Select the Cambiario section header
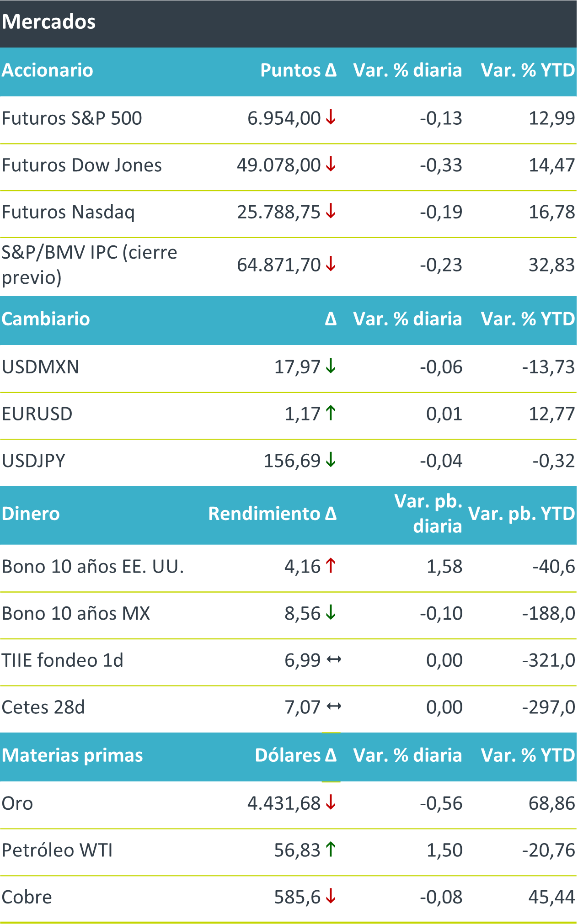This screenshot has height=924, width=578. pyautogui.click(x=46, y=319)
